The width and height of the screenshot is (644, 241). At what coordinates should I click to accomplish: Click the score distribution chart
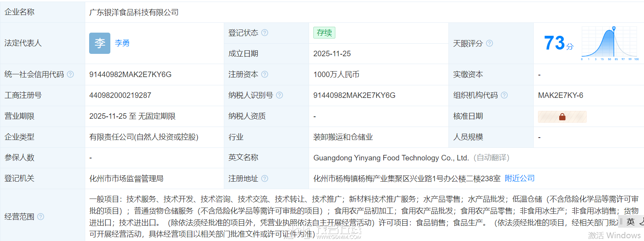click(x=610, y=43)
